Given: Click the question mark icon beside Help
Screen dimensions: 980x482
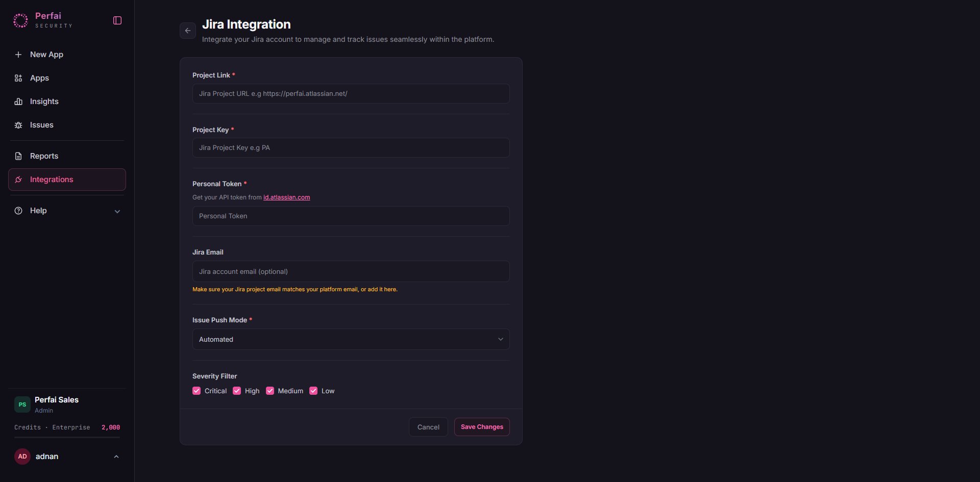Looking at the screenshot, I should coord(18,211).
